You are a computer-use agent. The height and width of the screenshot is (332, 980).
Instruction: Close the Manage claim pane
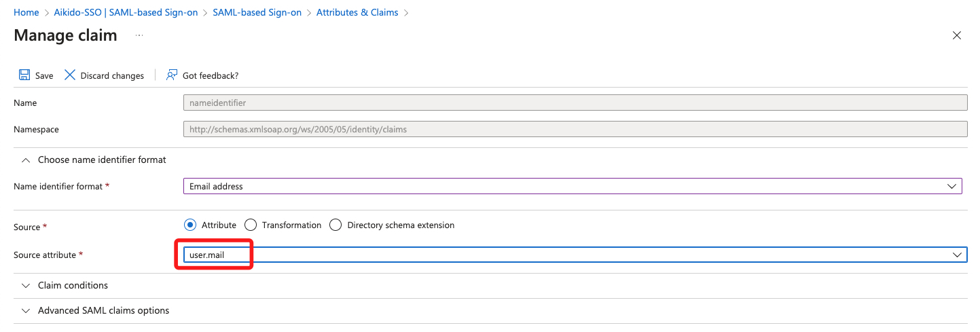(957, 35)
